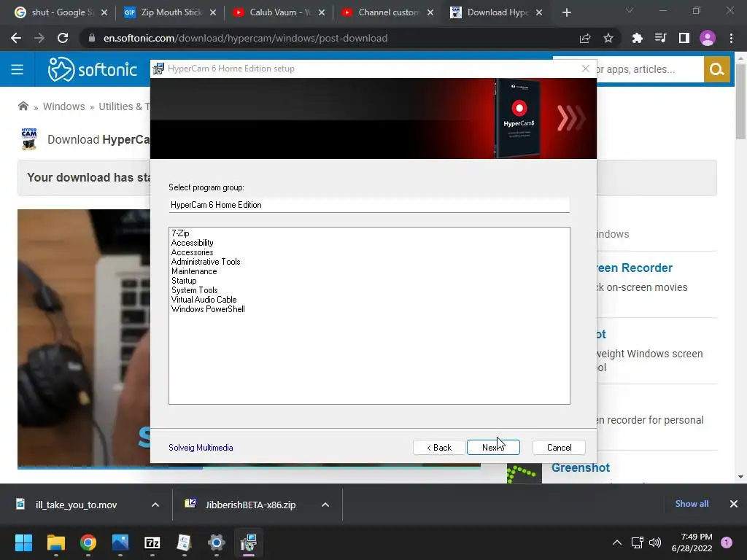Image resolution: width=747 pixels, height=560 pixels.
Task: Toggle the Chrome side panel icon
Action: pos(684,38)
